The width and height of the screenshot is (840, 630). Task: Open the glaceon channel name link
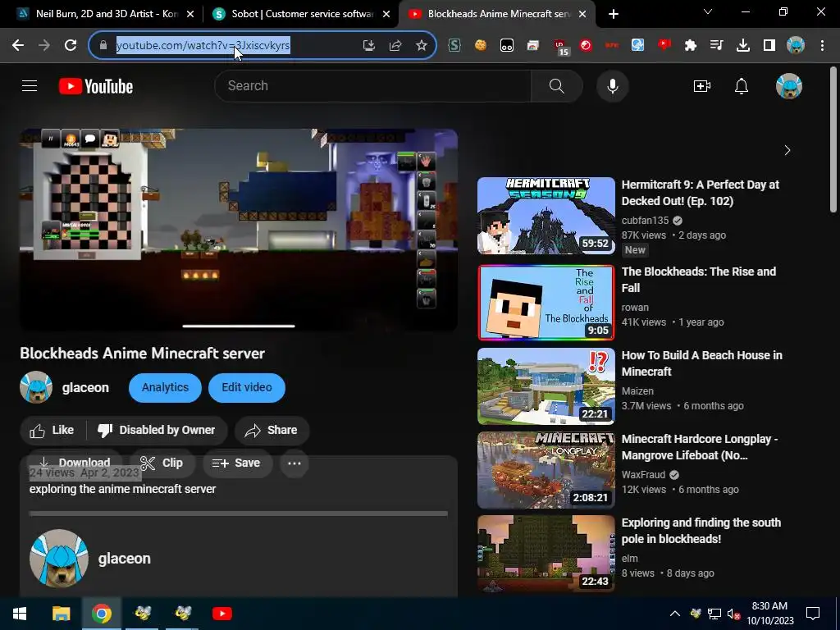coord(85,387)
